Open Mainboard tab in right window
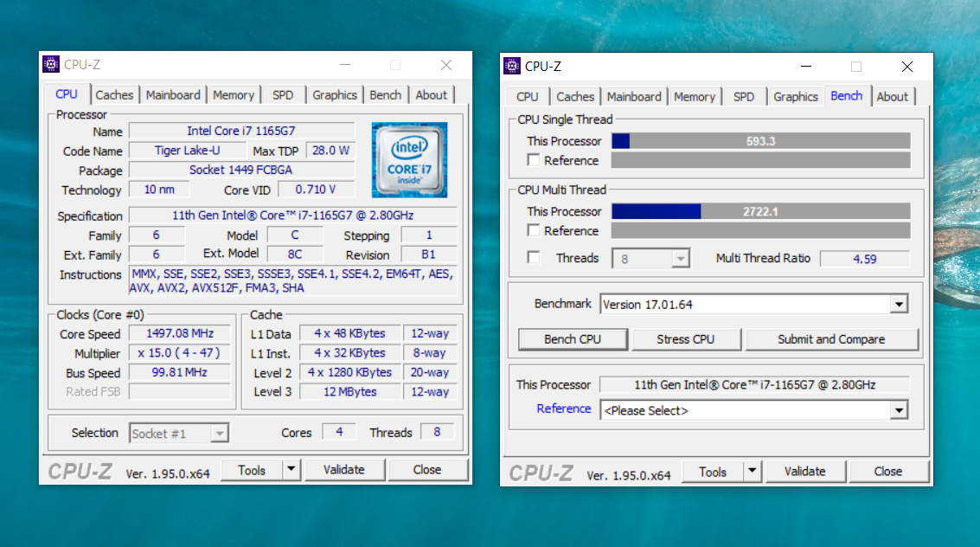The height and width of the screenshot is (547, 980). coord(634,97)
